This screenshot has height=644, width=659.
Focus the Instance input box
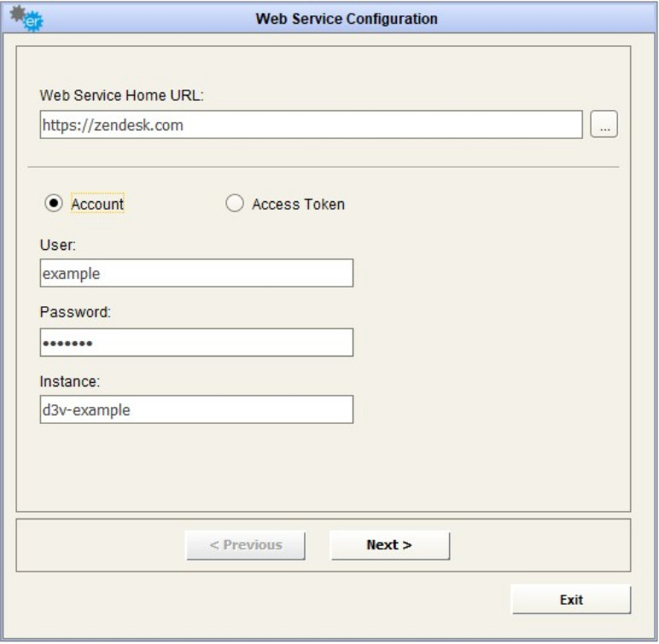[x=196, y=409]
